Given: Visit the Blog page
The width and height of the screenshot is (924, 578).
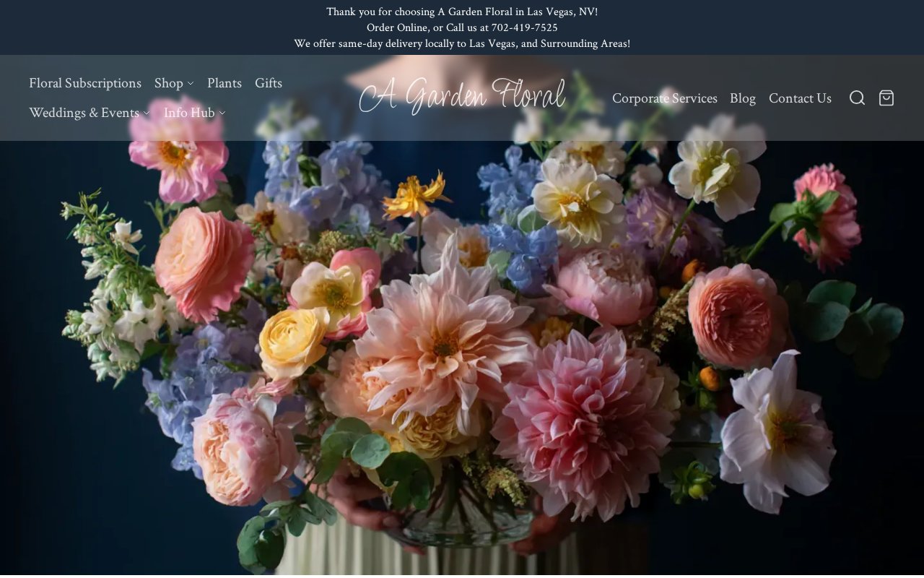Looking at the screenshot, I should tap(743, 98).
